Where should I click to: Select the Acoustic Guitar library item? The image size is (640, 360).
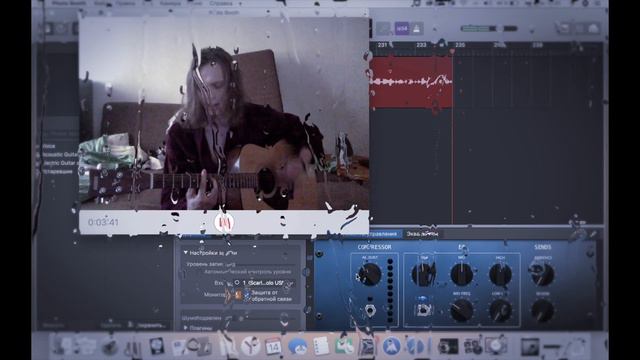(x=59, y=155)
